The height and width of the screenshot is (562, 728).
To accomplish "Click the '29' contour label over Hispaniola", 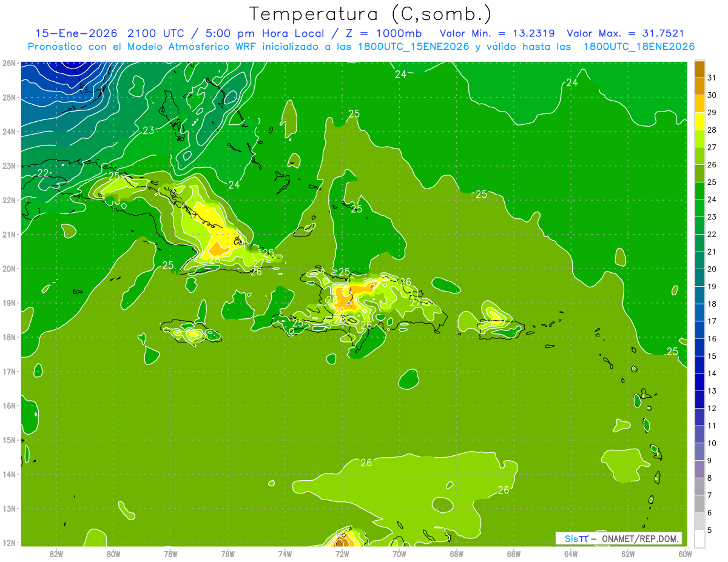I will pos(339,311).
